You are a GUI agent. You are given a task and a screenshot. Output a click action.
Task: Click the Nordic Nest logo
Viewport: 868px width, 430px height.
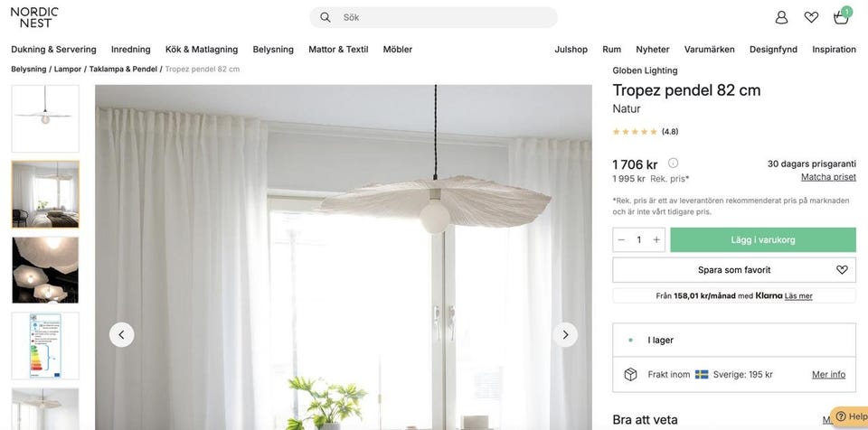pos(34,17)
